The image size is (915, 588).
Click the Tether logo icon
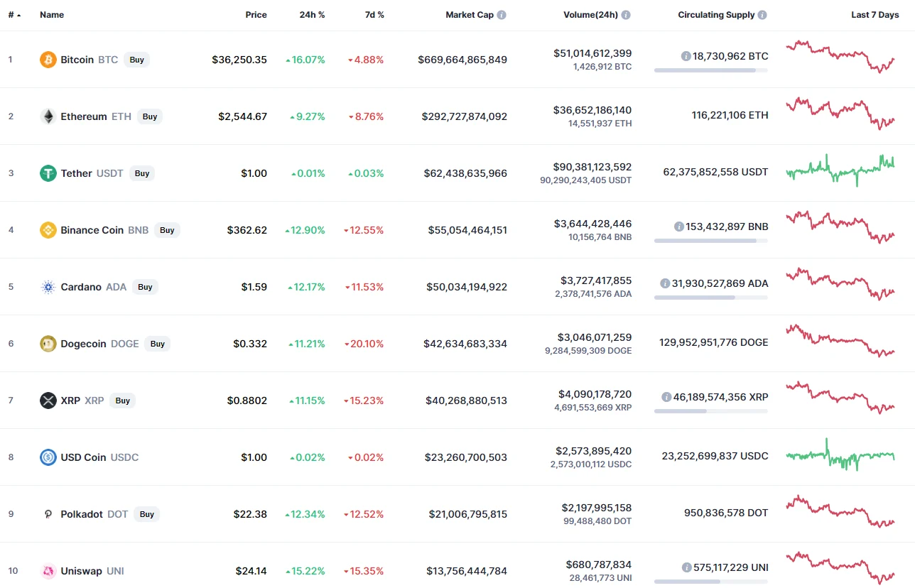pyautogui.click(x=48, y=173)
